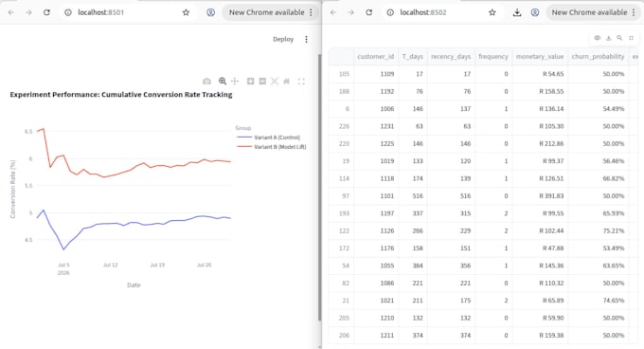Go forward in the localhost:8501 window
Image resolution: width=644 pixels, height=349 pixels.
coord(28,12)
